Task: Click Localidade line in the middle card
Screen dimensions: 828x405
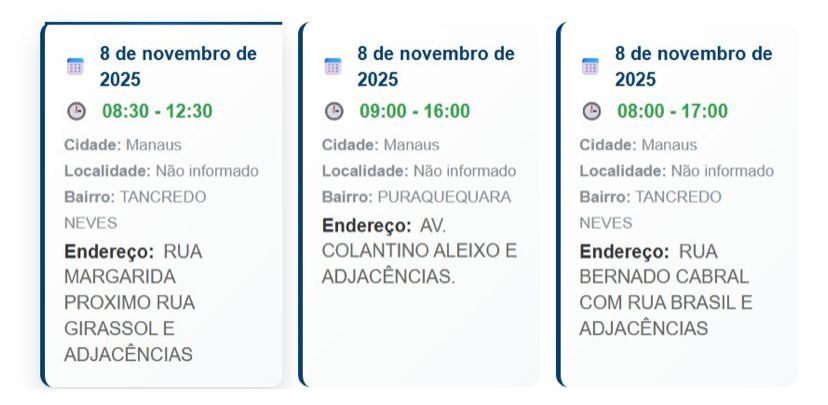Action: point(419,171)
